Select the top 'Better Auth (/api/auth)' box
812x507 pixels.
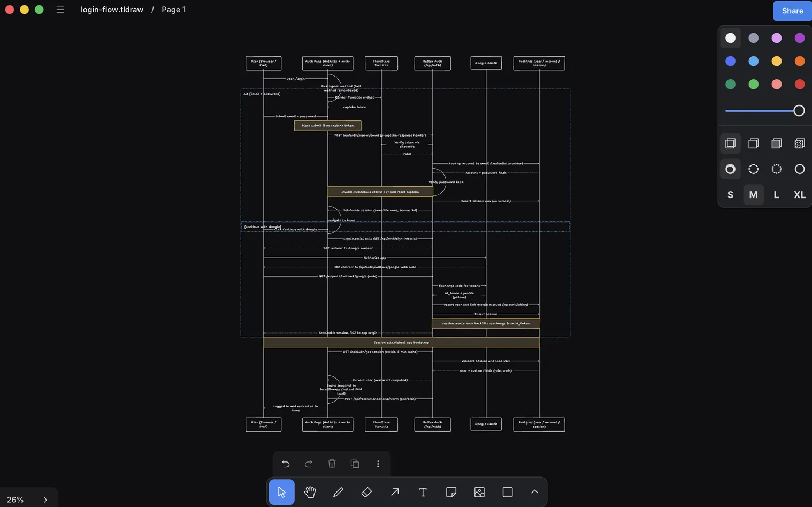click(432, 63)
